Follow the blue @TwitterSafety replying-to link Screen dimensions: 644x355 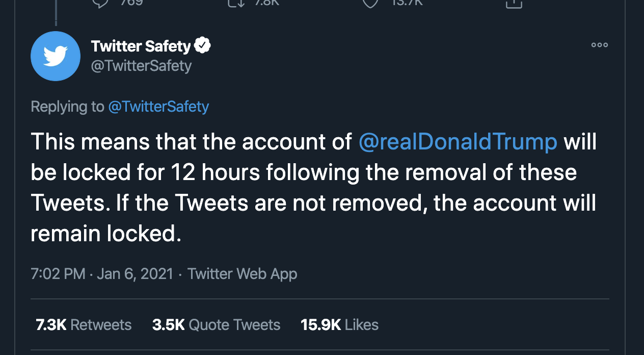click(x=158, y=107)
